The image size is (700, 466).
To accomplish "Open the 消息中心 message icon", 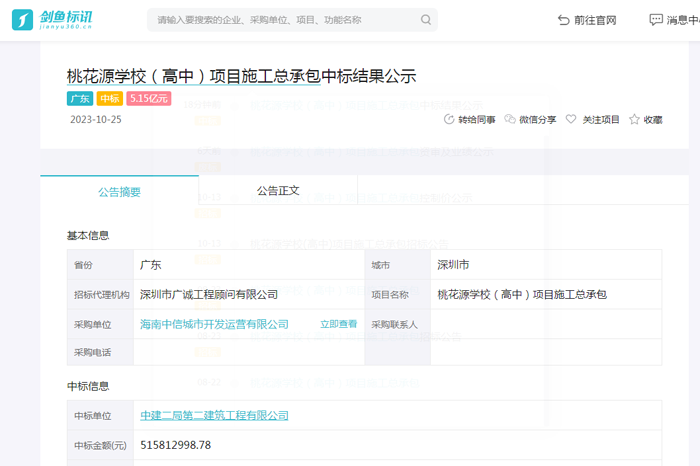I will pyautogui.click(x=656, y=20).
